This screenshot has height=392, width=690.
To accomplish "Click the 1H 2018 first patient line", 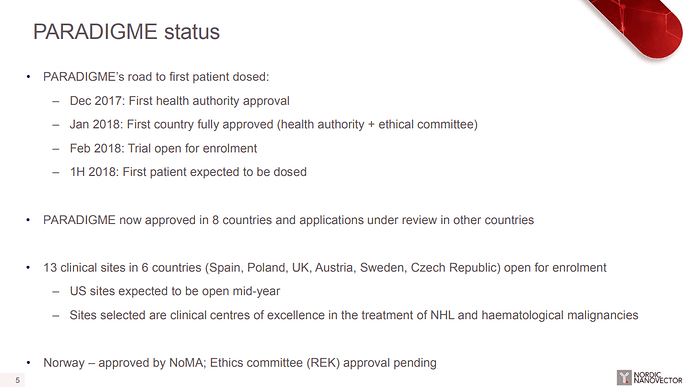I will [188, 172].
